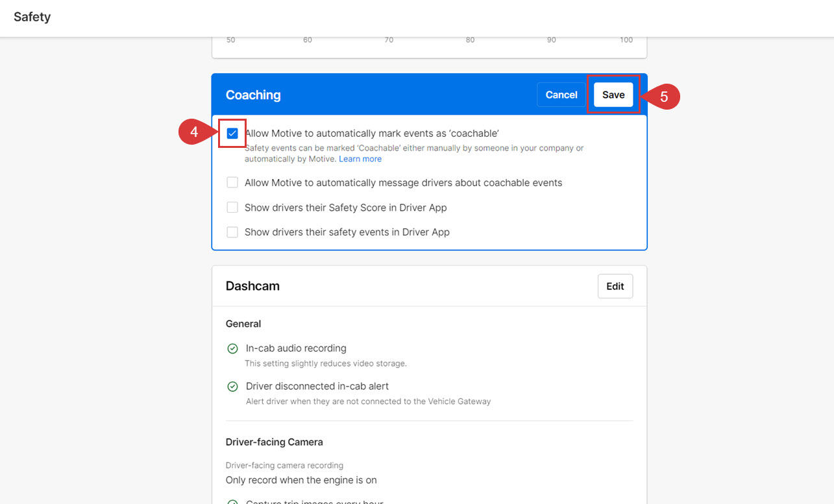Check Show drivers their safety events
The image size is (834, 504).
pyautogui.click(x=232, y=232)
